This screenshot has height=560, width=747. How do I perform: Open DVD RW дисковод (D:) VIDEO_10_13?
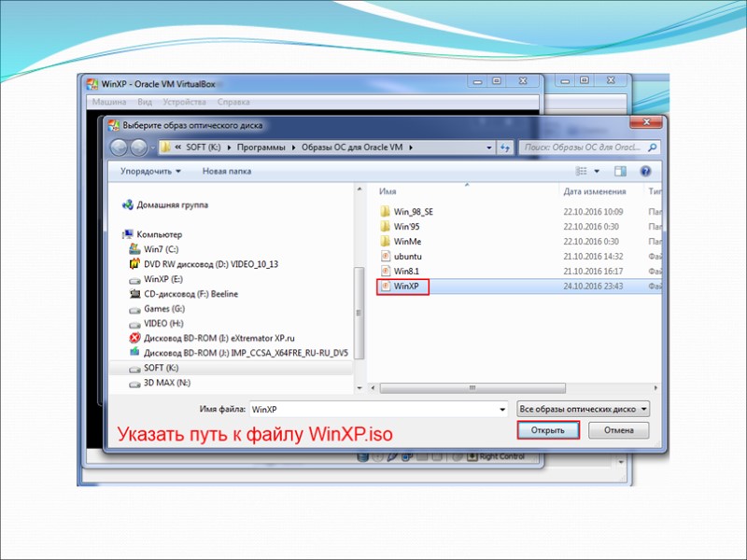[204, 264]
